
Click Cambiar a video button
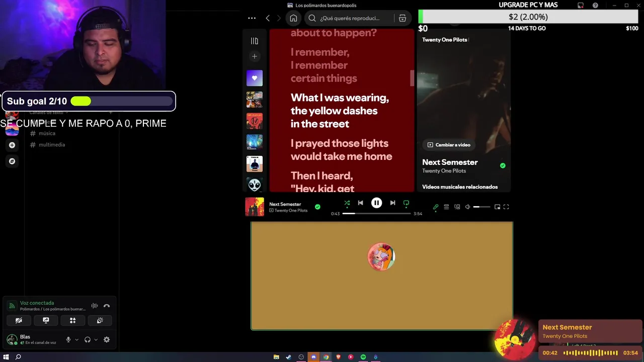449,145
